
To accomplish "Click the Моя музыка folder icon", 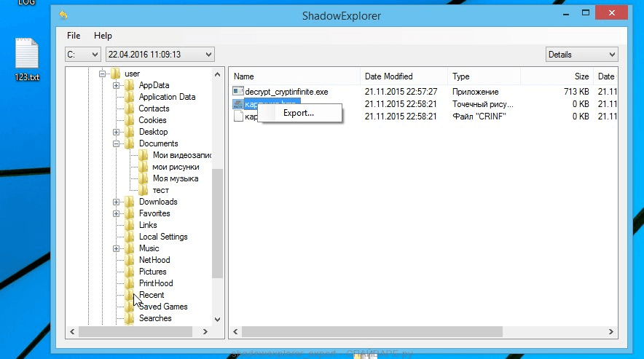I will (143, 178).
